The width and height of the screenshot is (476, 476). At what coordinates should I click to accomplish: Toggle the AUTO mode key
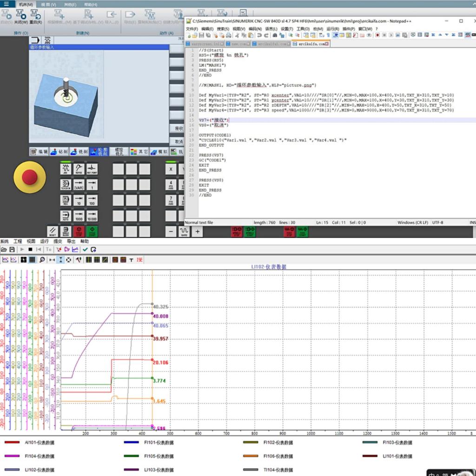pyautogui.click(x=66, y=216)
